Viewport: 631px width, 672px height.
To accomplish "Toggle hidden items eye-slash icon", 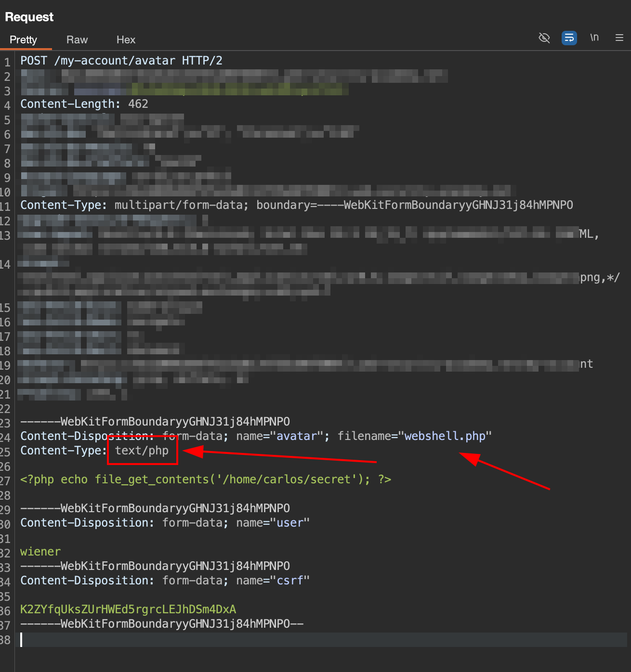I will click(x=544, y=38).
